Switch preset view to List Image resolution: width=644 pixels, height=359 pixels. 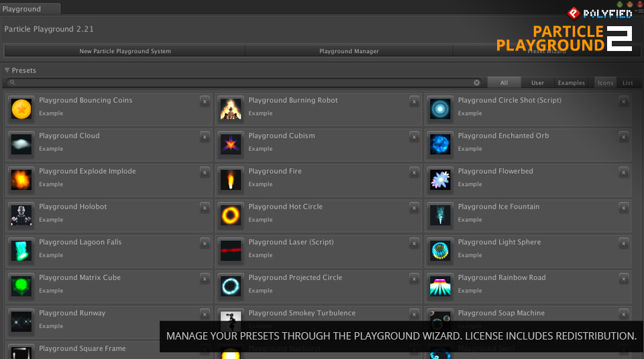628,83
